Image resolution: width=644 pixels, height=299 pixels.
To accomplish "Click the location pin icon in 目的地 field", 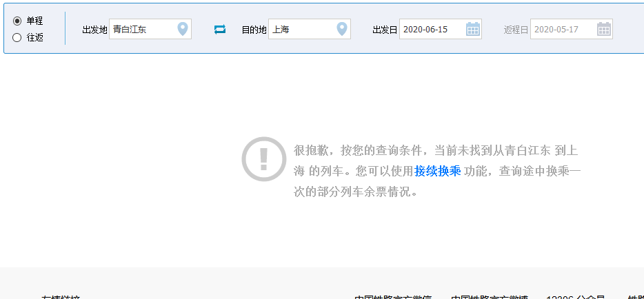I will (342, 29).
